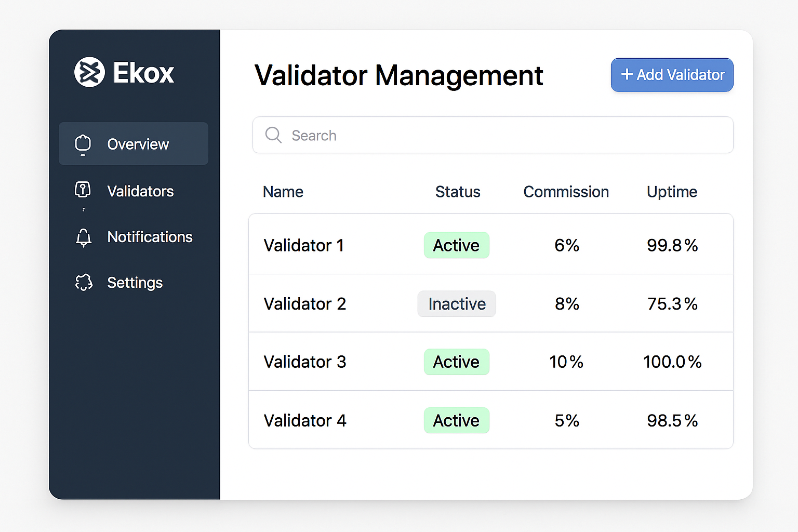This screenshot has width=798, height=532.
Task: Toggle Validator 2's Inactive status badge
Action: (x=457, y=304)
